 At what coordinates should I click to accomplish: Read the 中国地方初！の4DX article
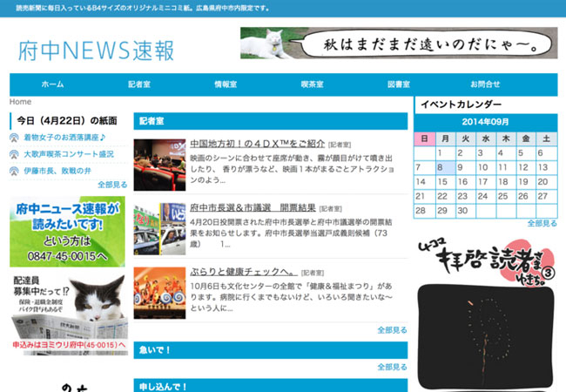coord(257,144)
